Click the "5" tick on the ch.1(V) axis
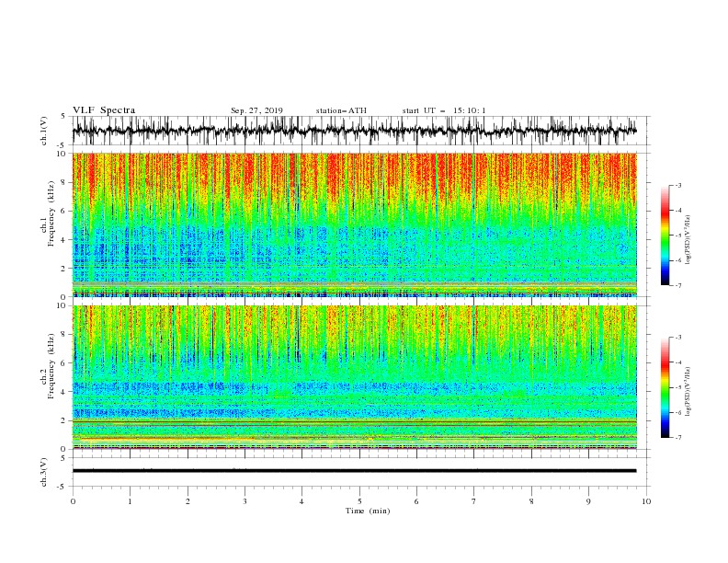The height and width of the screenshot is (563, 728). point(63,116)
